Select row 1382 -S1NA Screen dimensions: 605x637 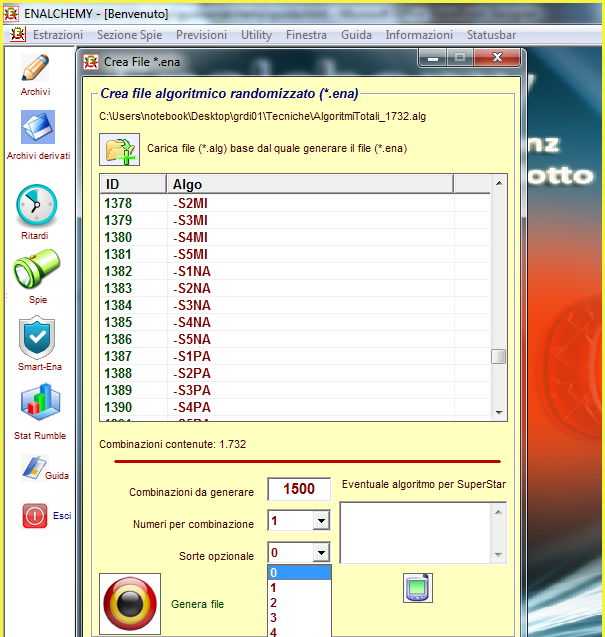[295, 271]
